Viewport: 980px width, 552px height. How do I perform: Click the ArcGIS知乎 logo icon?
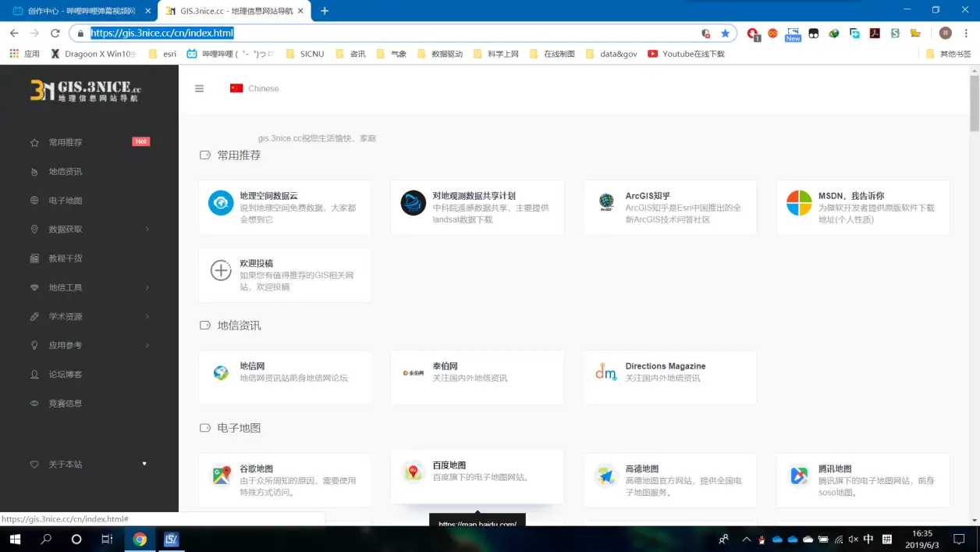[606, 203]
